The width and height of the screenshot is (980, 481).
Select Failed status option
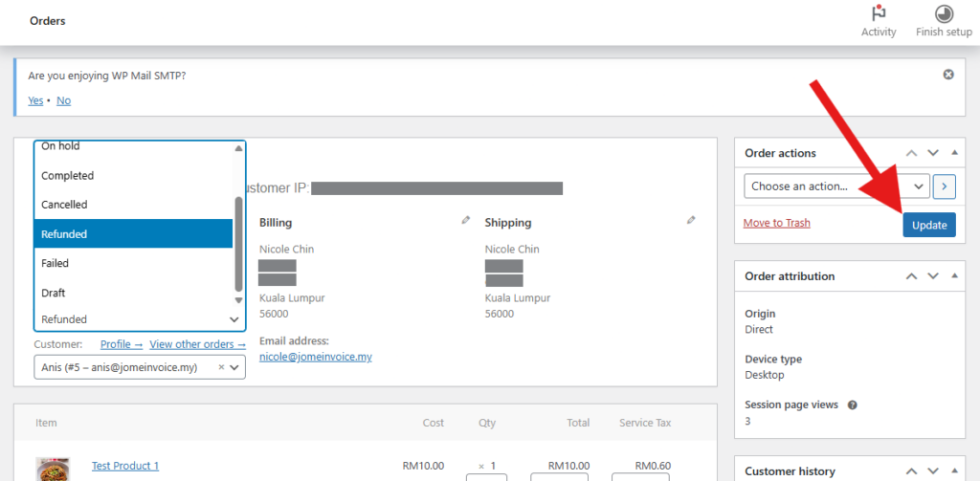tap(133, 263)
